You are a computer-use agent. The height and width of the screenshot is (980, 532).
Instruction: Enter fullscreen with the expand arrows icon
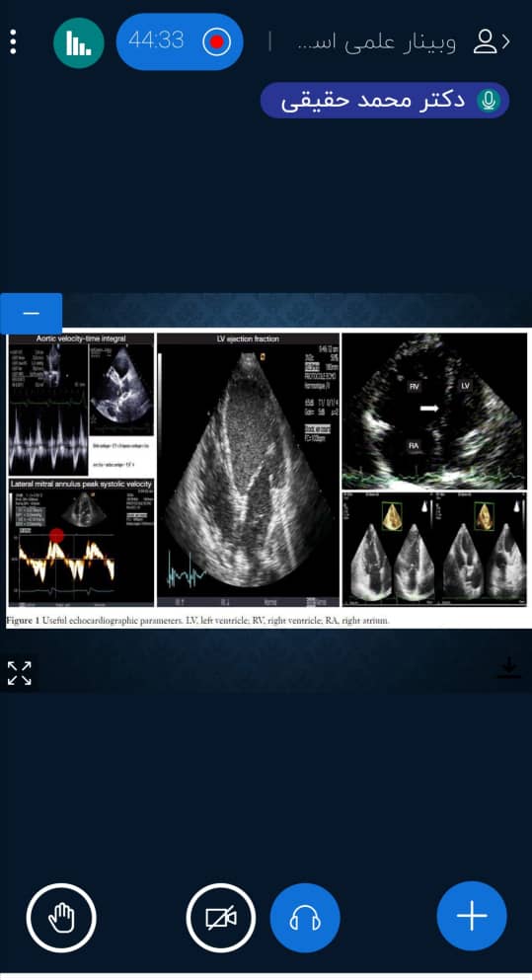point(19,673)
